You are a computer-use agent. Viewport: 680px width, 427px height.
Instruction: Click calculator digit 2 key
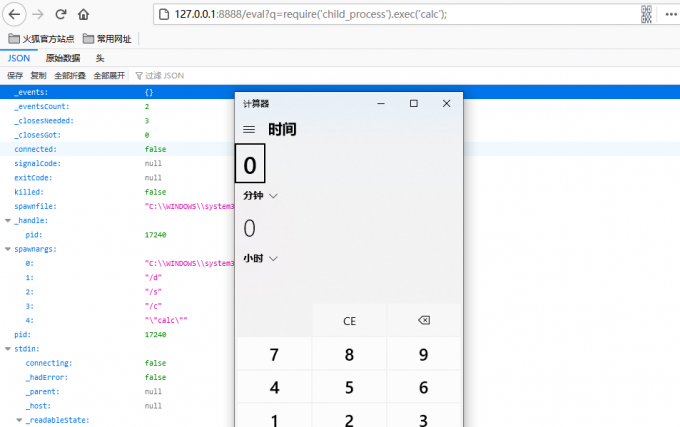click(x=349, y=416)
